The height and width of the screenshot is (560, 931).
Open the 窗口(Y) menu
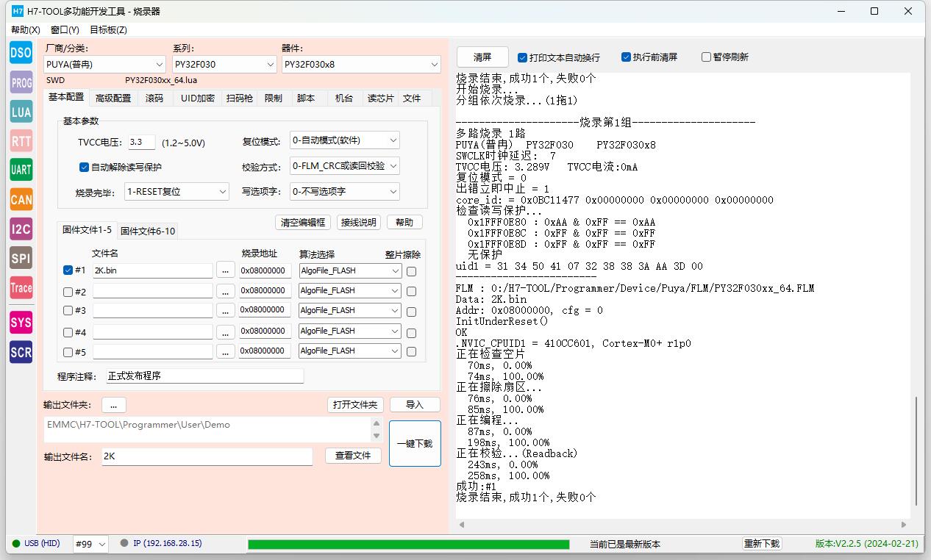coord(65,30)
